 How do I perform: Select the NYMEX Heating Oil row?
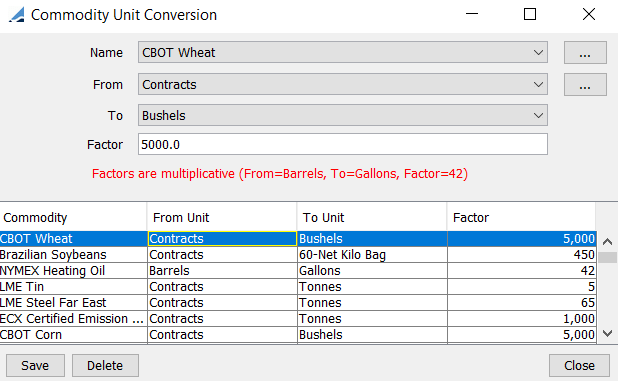(x=298, y=271)
